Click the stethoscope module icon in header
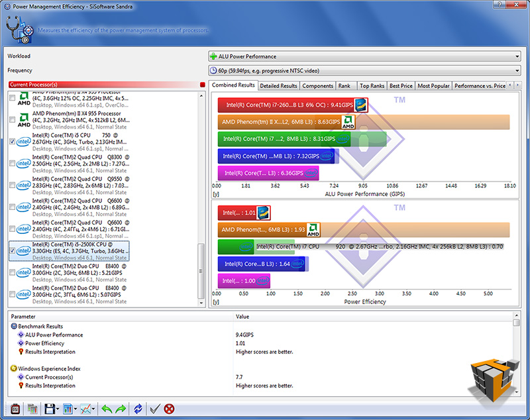Screen dimensions: 530x420 pyautogui.click(x=20, y=30)
